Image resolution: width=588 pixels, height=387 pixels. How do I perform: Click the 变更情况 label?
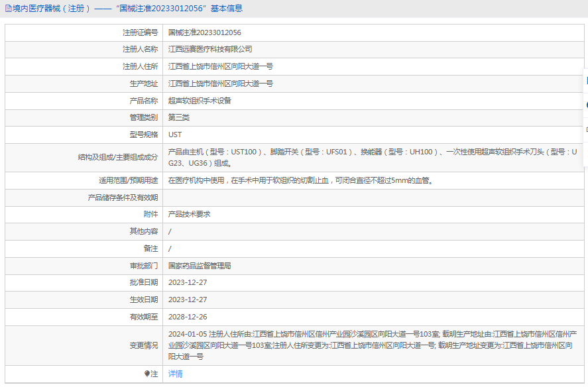[x=144, y=345]
